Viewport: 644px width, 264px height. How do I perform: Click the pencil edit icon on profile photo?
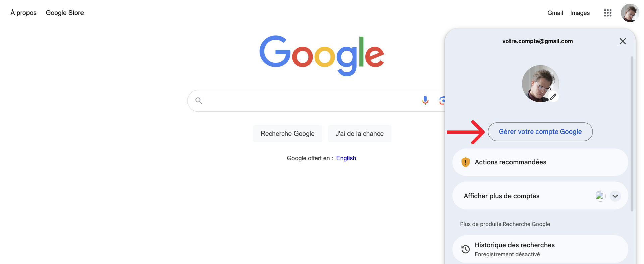point(553,97)
